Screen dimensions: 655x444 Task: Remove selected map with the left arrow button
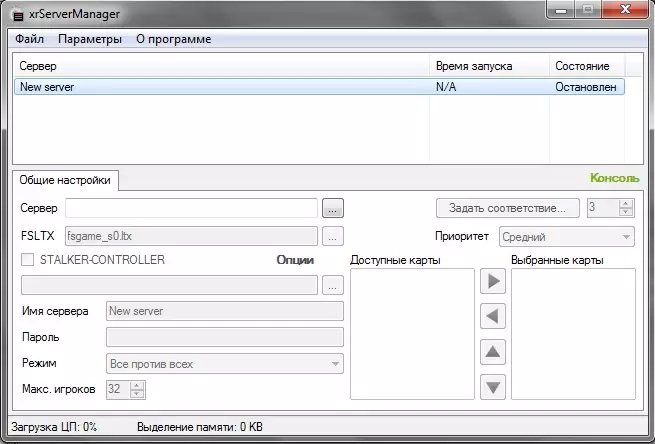[493, 316]
